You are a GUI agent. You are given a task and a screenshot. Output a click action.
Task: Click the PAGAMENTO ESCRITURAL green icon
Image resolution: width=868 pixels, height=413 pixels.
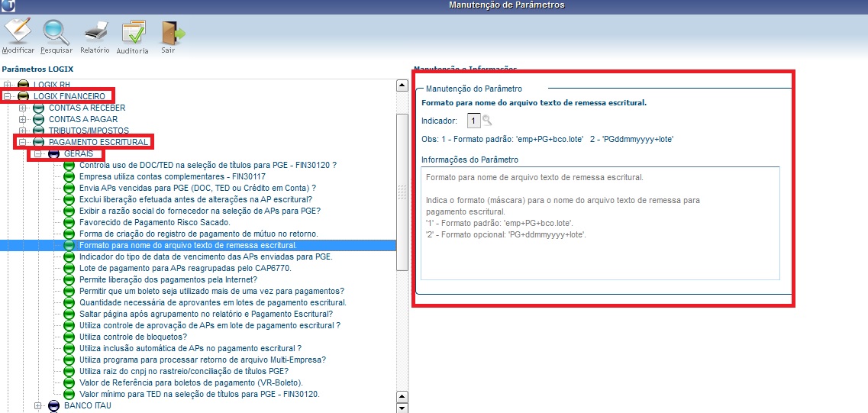pyautogui.click(x=38, y=142)
